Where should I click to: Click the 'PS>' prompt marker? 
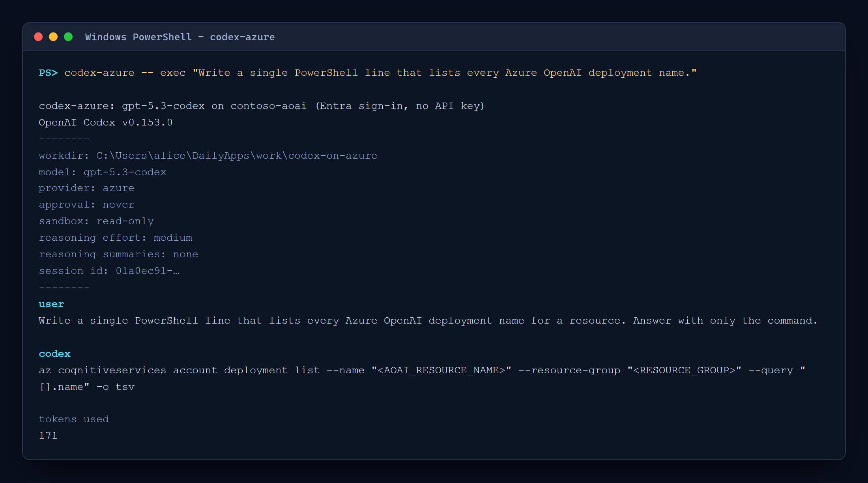coord(48,73)
